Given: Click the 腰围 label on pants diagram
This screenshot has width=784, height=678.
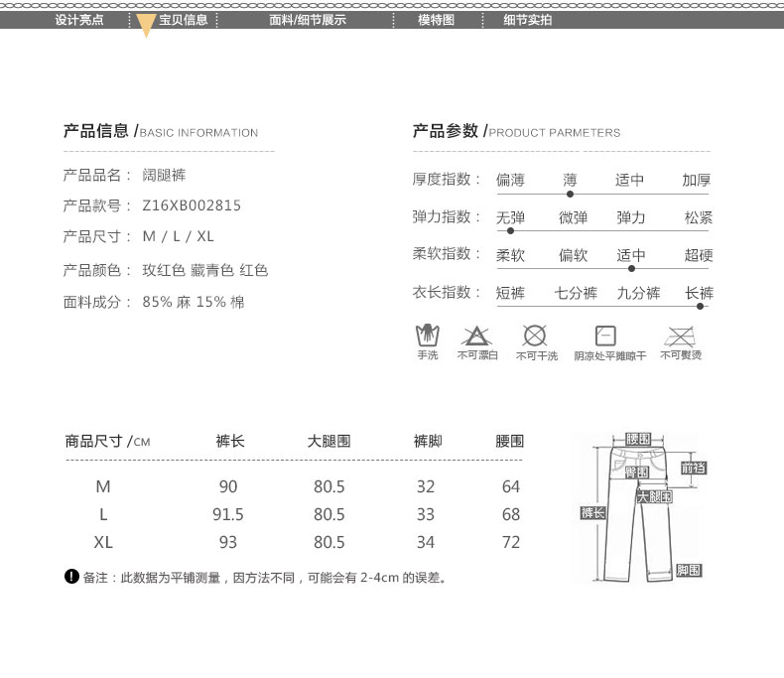Looking at the screenshot, I should 638,439.
